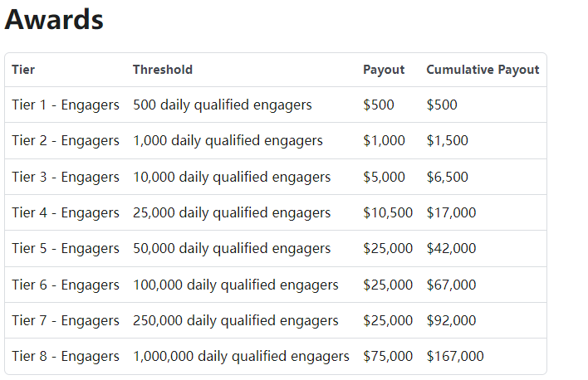Select the Tier column header
This screenshot has height=380, width=588.
pyautogui.click(x=23, y=70)
